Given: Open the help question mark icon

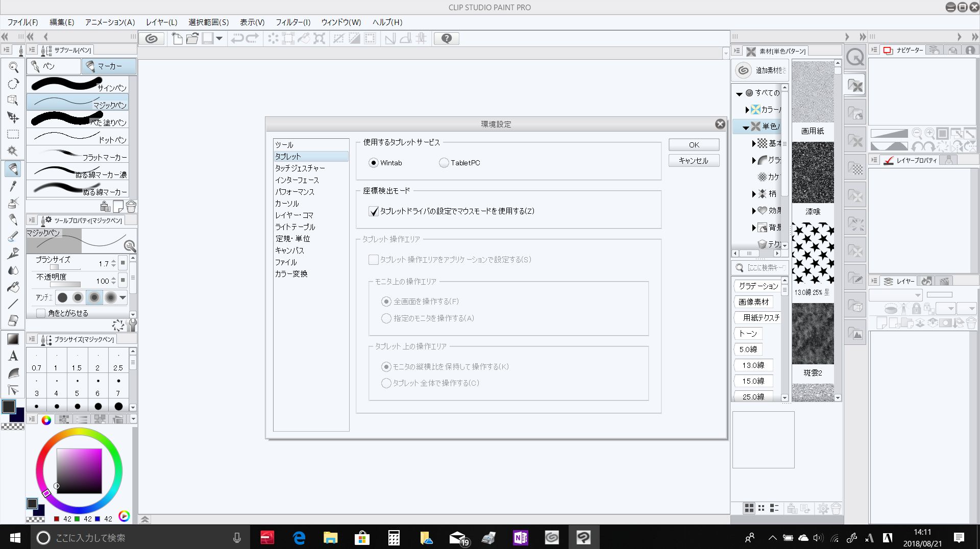Looking at the screenshot, I should click(446, 39).
